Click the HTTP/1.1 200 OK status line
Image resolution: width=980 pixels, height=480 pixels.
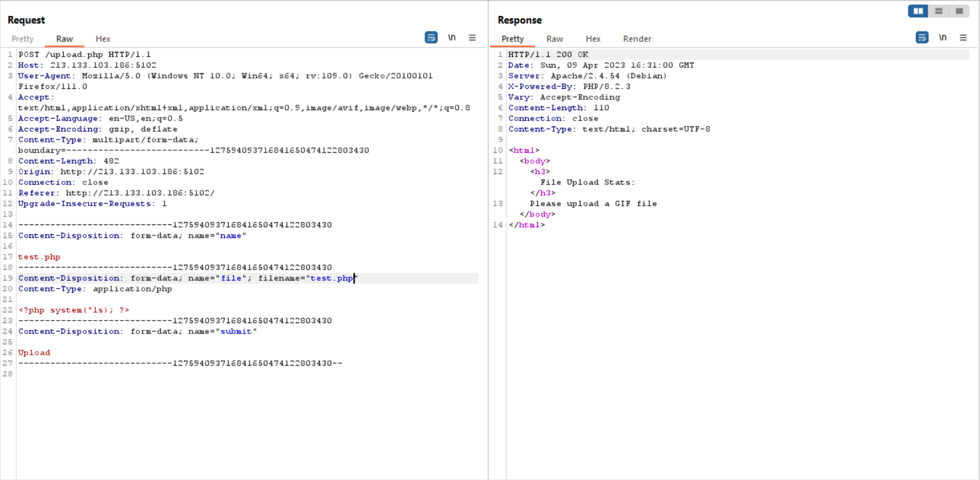548,55
